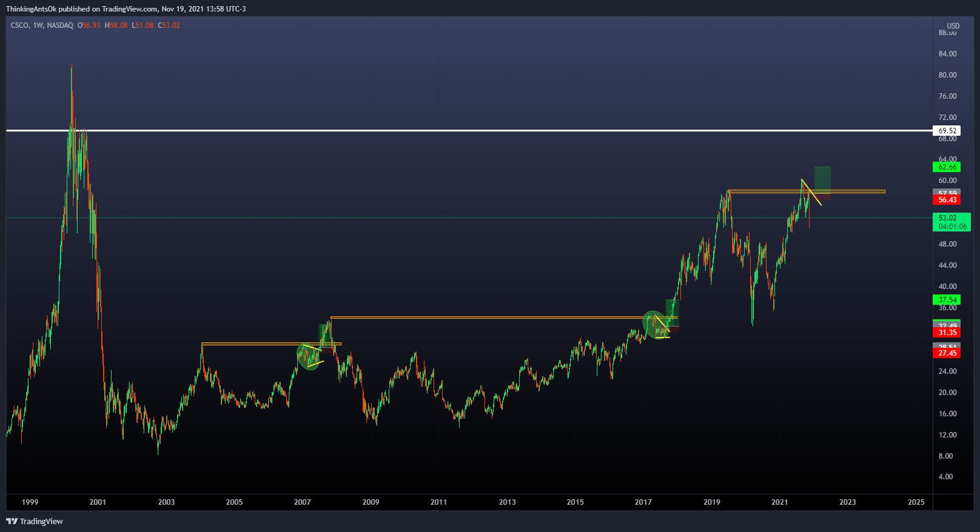Click the 2003 label on time axis
Image resolution: width=980 pixels, height=532 pixels.
tap(166, 502)
